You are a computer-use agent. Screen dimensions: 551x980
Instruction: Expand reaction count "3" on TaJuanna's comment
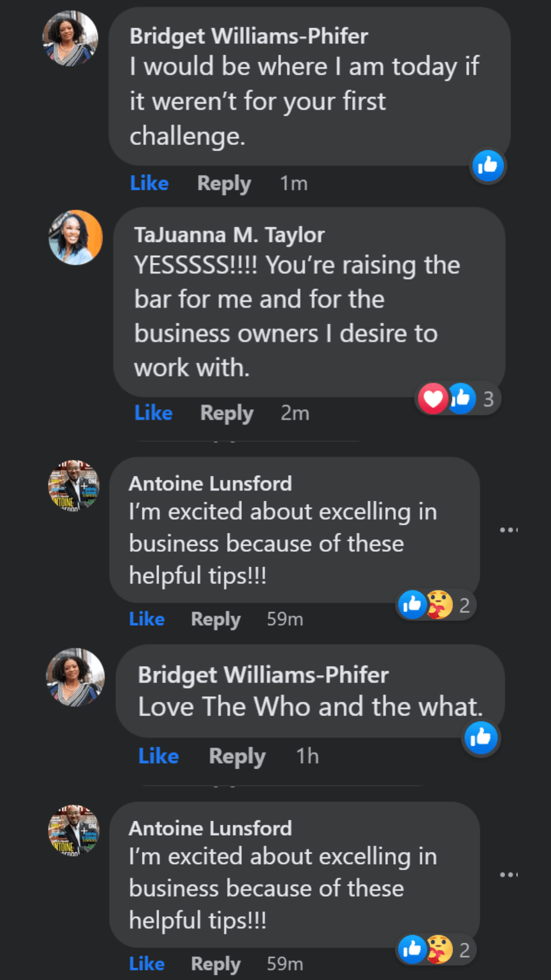pyautogui.click(x=488, y=399)
